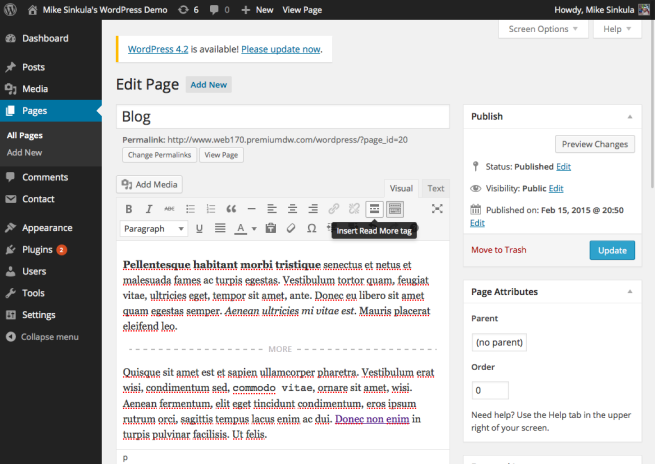
Task: Toggle the toolbar kitchen sink
Action: pos(395,209)
